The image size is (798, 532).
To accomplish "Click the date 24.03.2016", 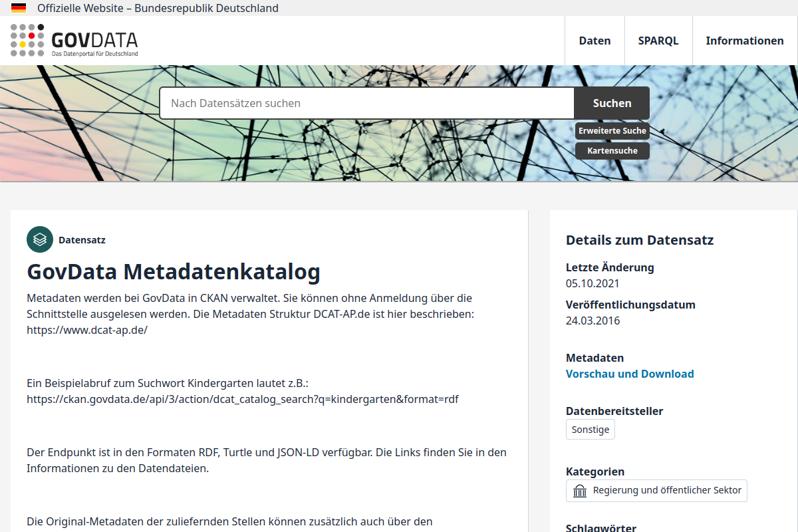I will pyautogui.click(x=593, y=321).
